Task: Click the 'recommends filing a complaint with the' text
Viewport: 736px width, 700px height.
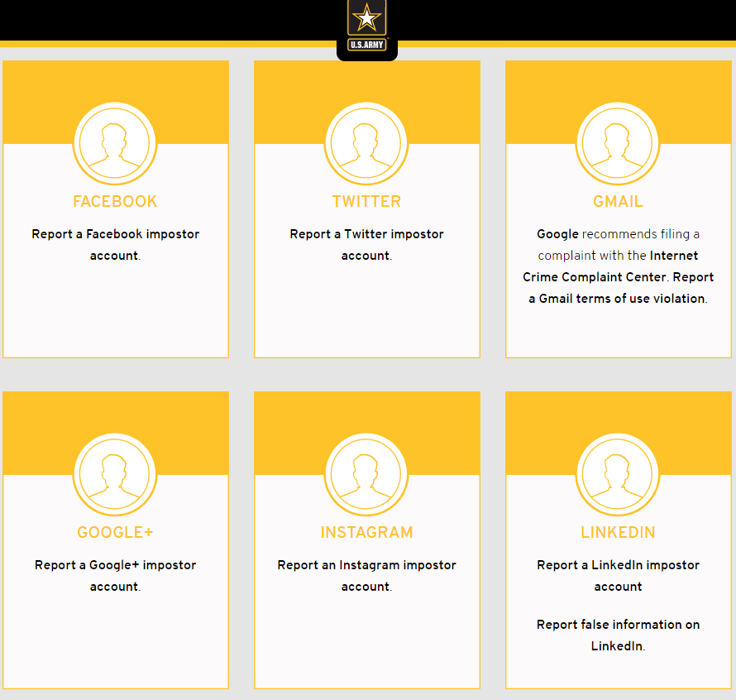Action: pyautogui.click(x=619, y=245)
